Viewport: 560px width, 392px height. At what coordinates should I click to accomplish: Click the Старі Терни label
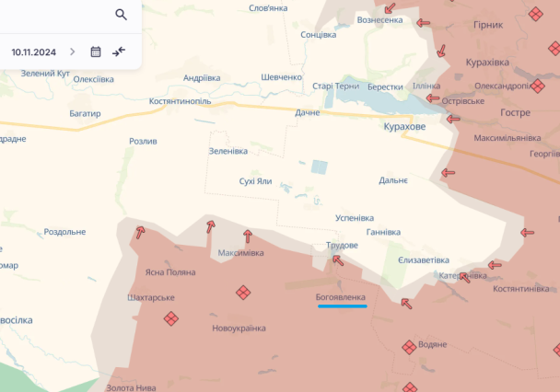tap(335, 86)
